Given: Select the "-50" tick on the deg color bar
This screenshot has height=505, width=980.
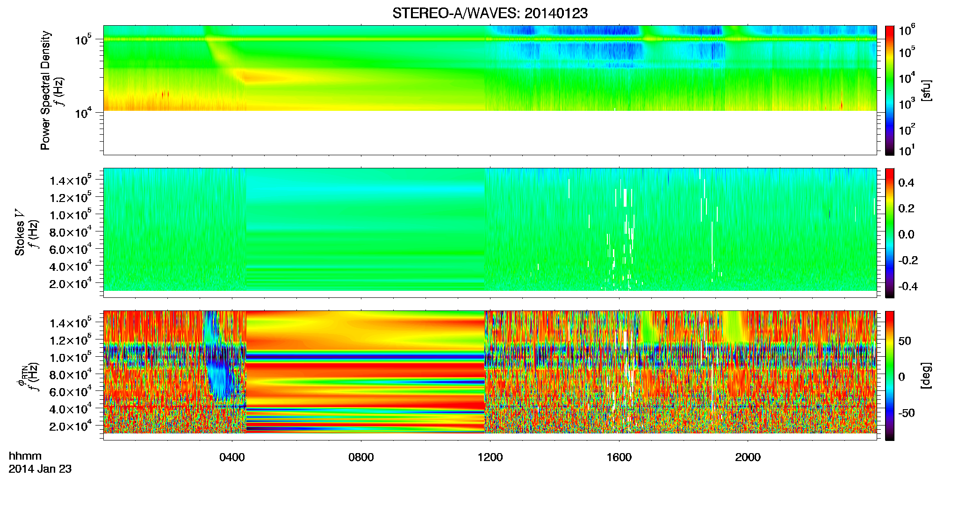Looking at the screenshot, I should 907,413.
